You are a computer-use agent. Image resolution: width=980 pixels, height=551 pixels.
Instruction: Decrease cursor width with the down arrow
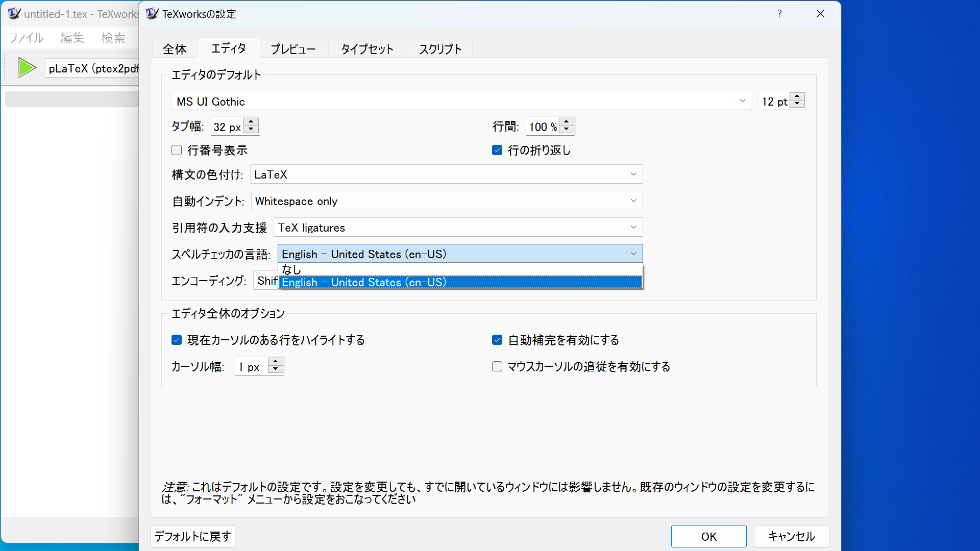coord(276,369)
